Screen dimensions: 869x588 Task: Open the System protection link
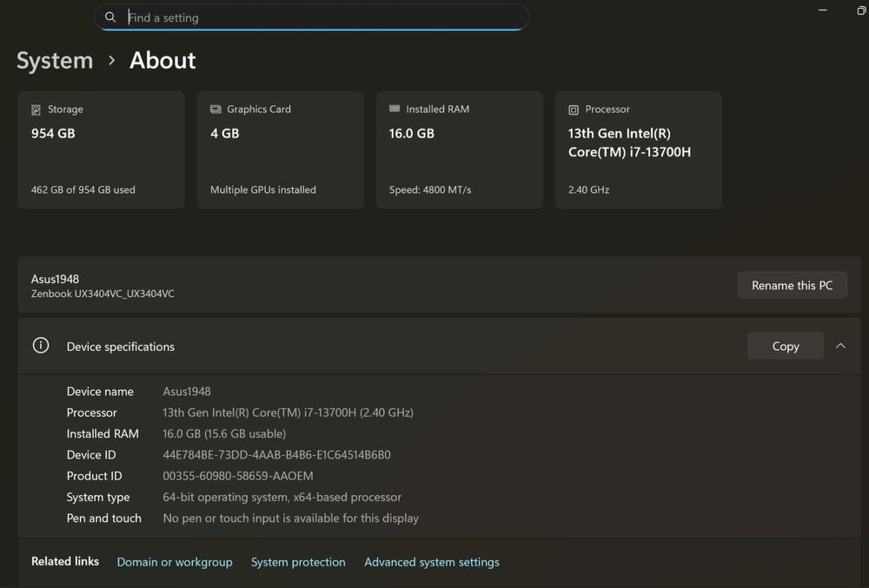[x=298, y=562]
